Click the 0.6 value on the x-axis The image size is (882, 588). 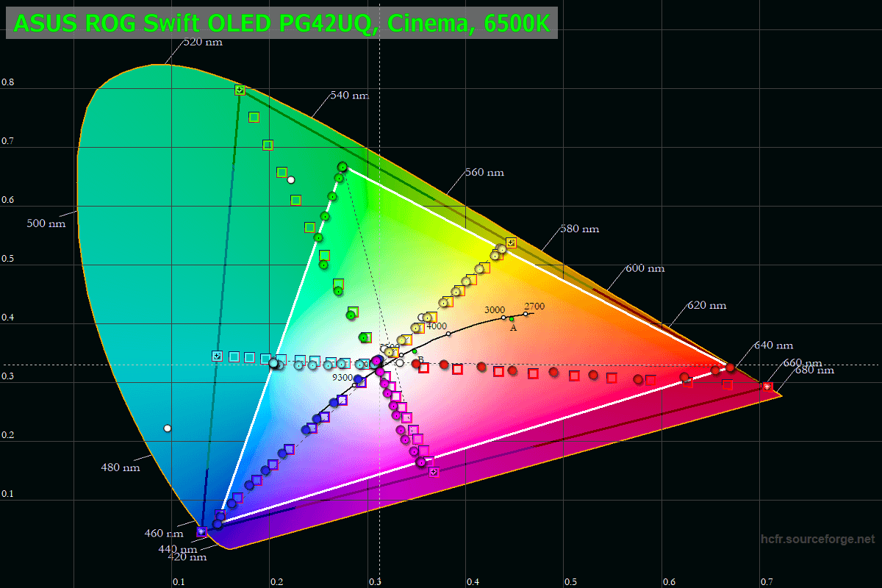(x=669, y=581)
